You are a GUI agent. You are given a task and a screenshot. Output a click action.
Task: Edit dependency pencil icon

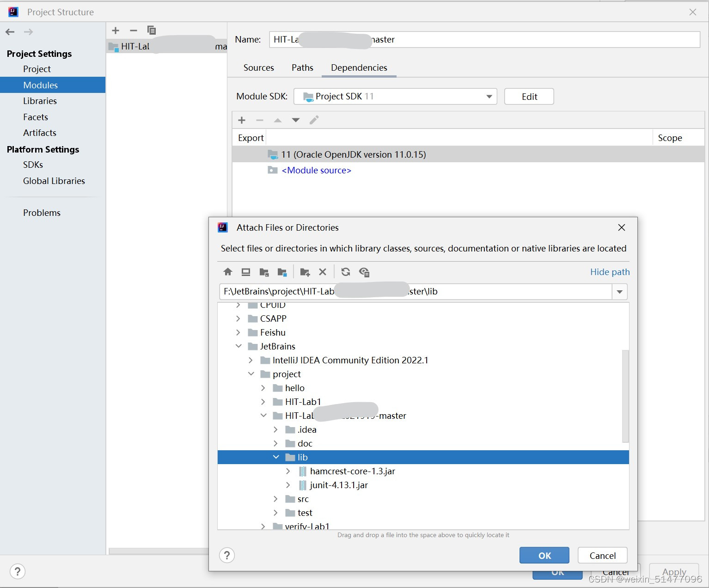click(x=314, y=120)
